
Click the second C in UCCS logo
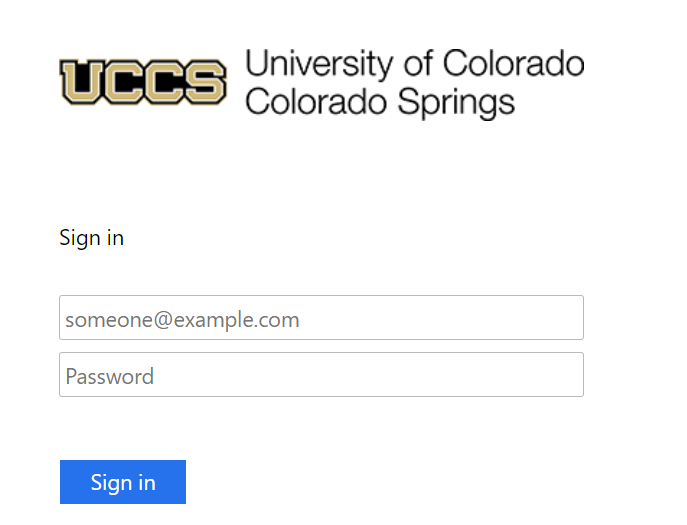(165, 82)
